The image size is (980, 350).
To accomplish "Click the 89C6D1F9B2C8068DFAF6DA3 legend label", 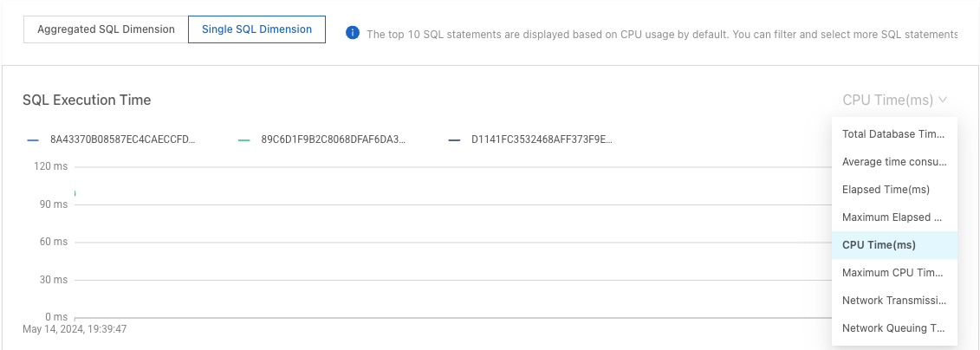I will (x=334, y=140).
